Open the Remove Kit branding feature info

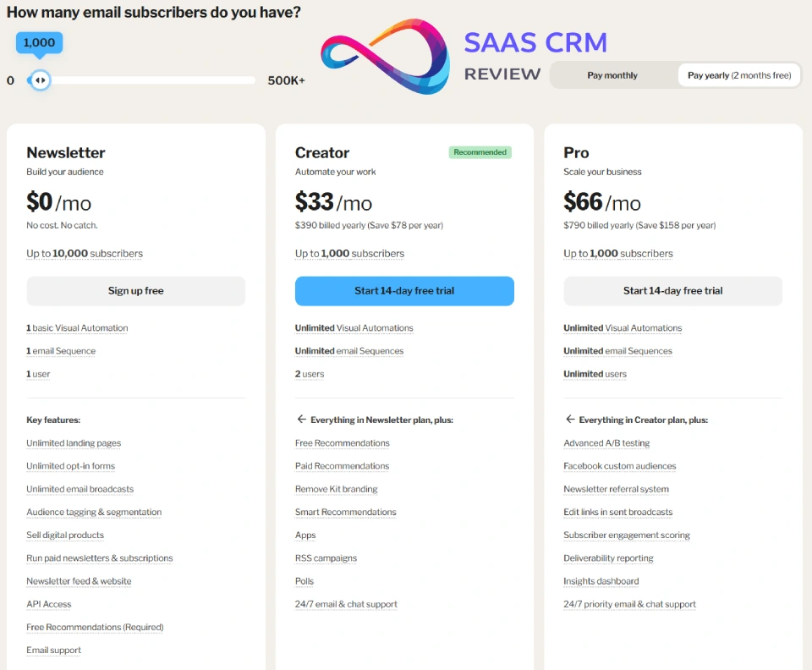pyautogui.click(x=336, y=490)
